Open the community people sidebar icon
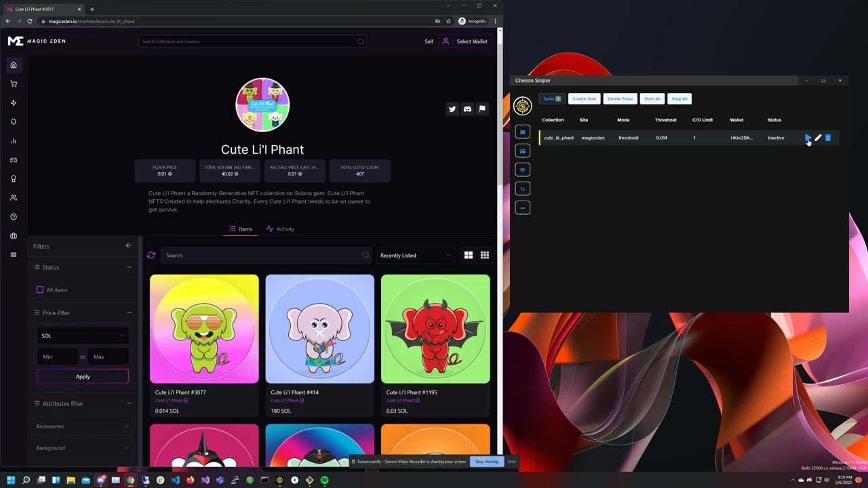Screen dimensions: 868x488 tap(14, 198)
